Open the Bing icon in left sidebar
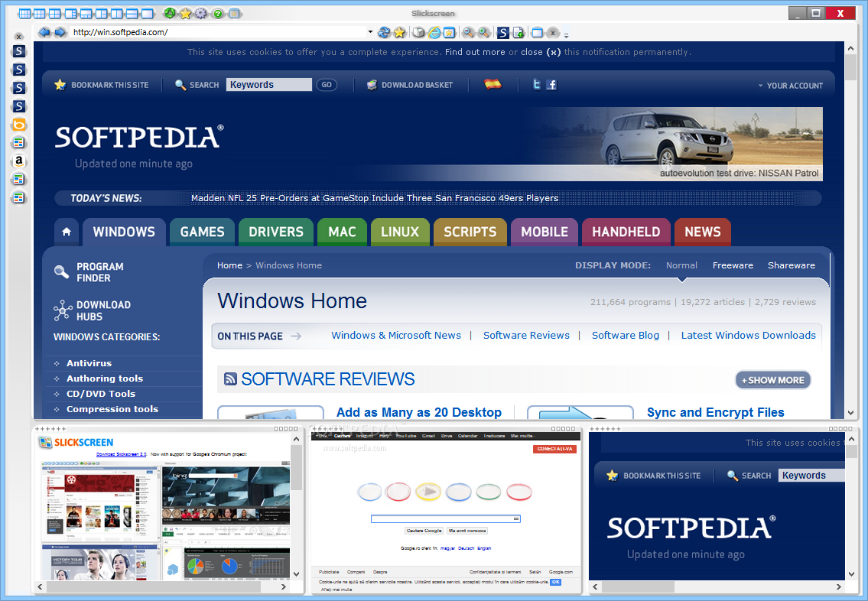The width and height of the screenshot is (868, 601). point(19,125)
